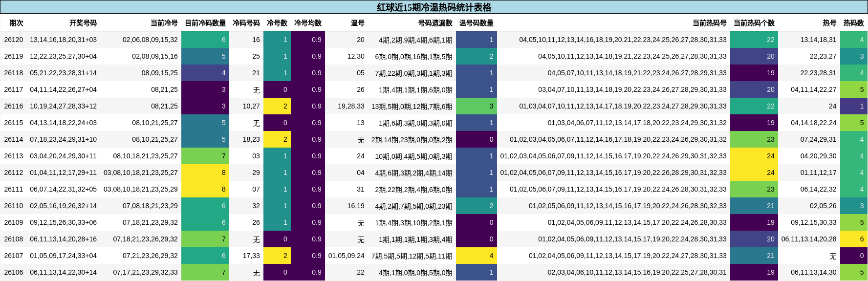Click warm numbers 12,30 in row 26119

[356, 56]
